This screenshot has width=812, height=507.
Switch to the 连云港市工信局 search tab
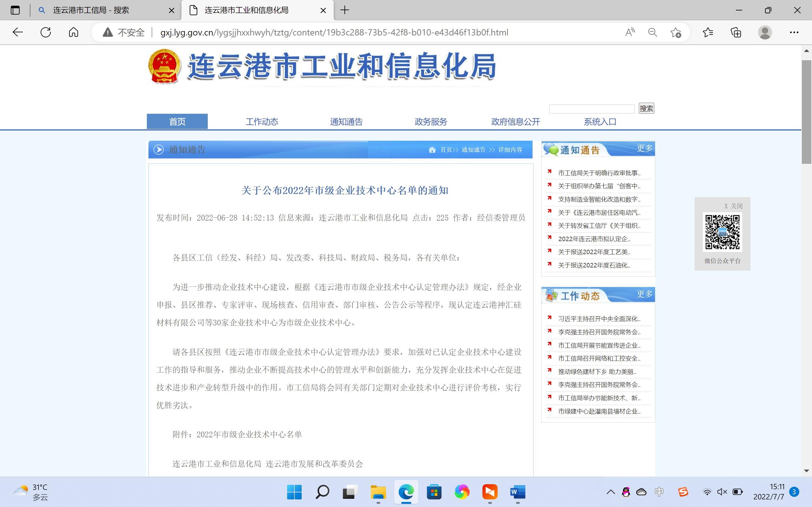91,10
